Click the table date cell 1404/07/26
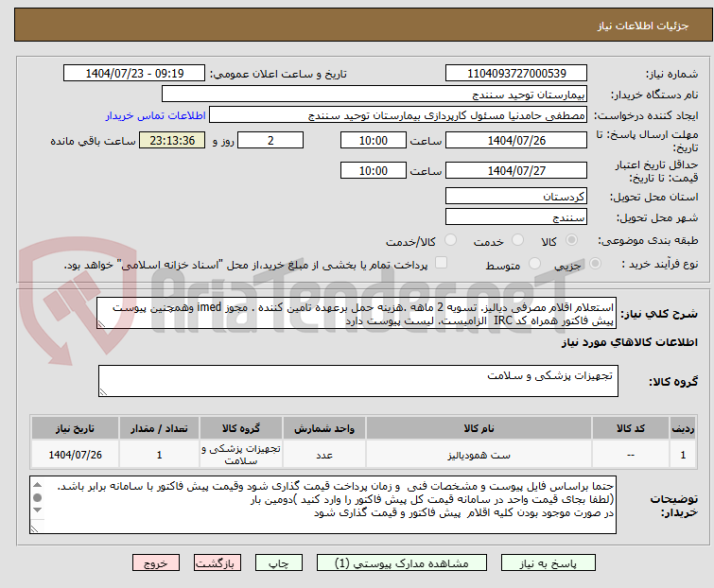 pos(75,455)
